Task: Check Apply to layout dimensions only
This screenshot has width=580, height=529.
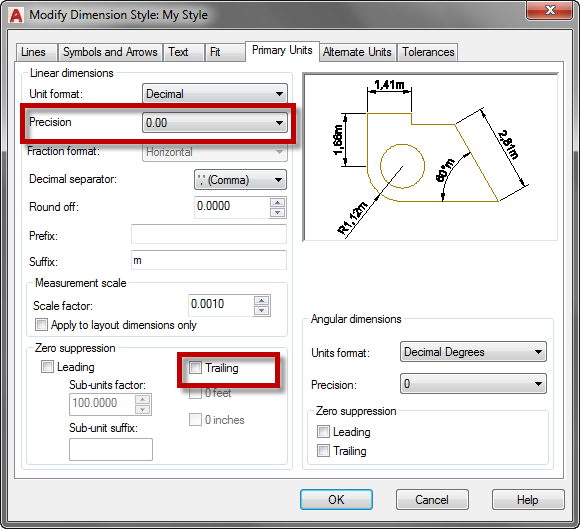Action: [x=41, y=324]
